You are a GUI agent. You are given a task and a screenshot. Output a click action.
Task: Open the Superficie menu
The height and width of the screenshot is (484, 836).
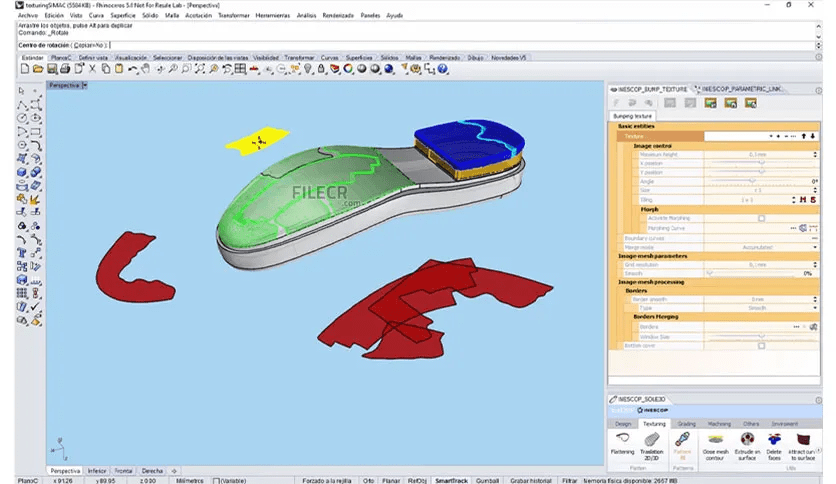[x=123, y=16]
